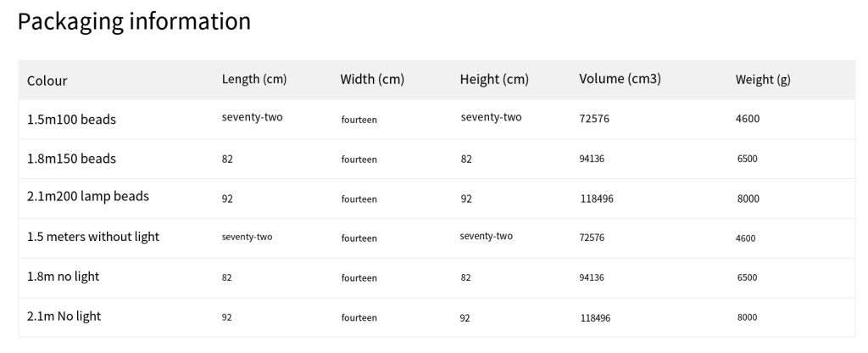868x353 pixels.
Task: Click the Weight (g) column header
Action: click(x=763, y=80)
